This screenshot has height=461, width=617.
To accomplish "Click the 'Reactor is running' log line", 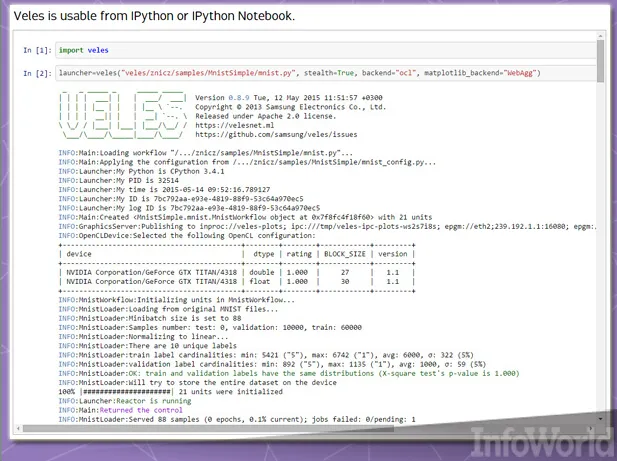I will tap(125, 401).
